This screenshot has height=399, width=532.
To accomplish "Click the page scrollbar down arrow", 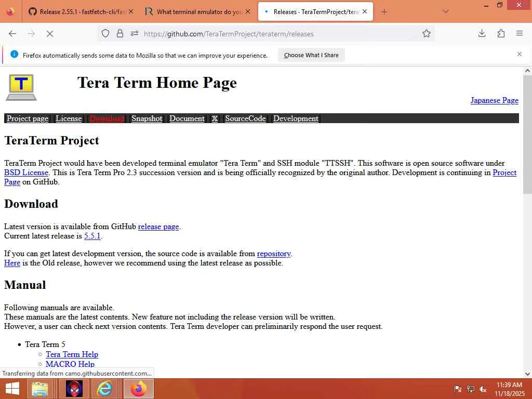I will coord(527,374).
